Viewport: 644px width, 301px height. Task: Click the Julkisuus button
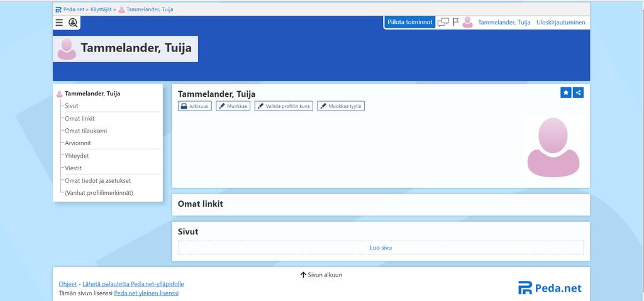pyautogui.click(x=195, y=106)
